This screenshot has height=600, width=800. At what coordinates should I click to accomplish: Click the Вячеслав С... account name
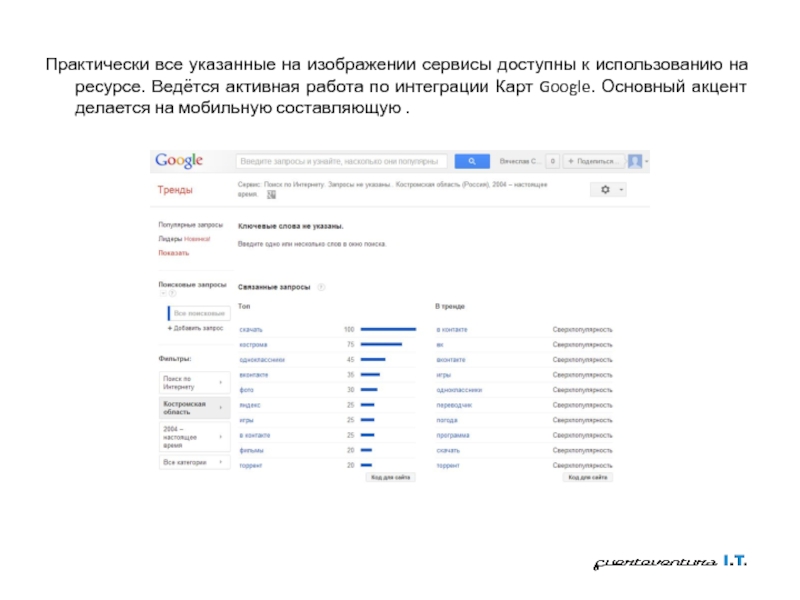[518, 161]
